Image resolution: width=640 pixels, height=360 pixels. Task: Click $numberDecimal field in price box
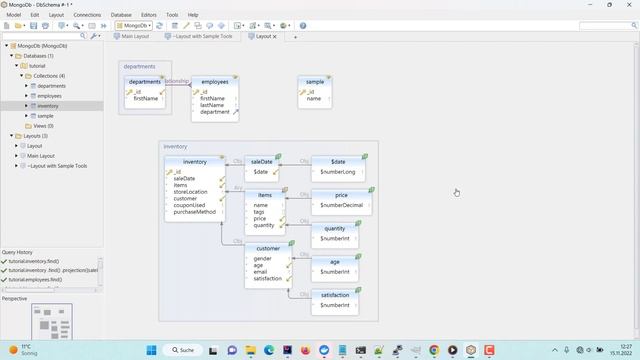click(341, 205)
